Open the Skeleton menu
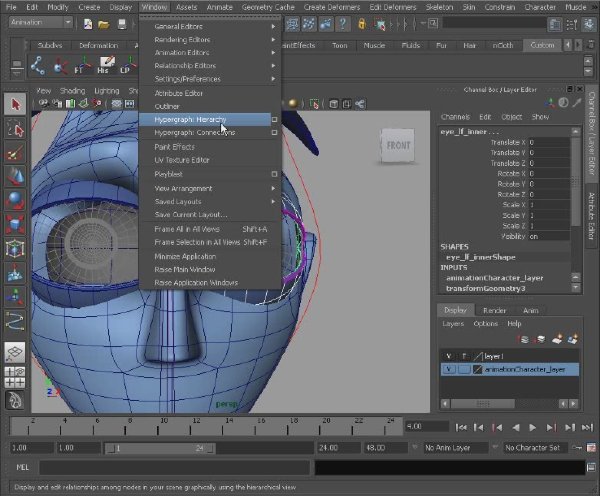The height and width of the screenshot is (496, 600). coord(439,7)
